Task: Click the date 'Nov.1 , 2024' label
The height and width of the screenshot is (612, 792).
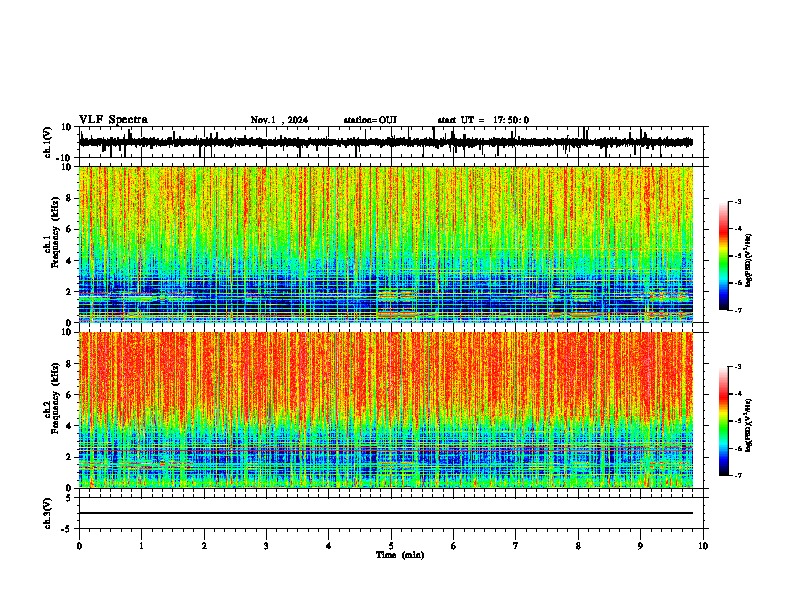Action: point(279,120)
